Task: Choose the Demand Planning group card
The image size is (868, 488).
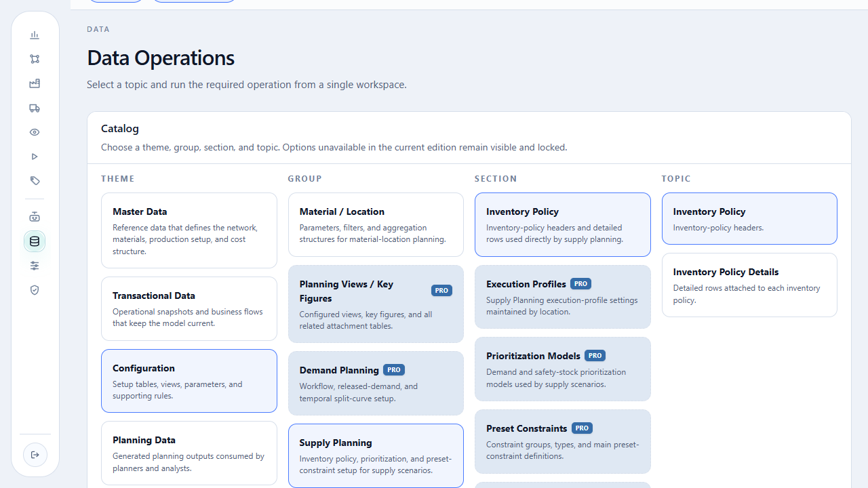Action: pos(376,383)
